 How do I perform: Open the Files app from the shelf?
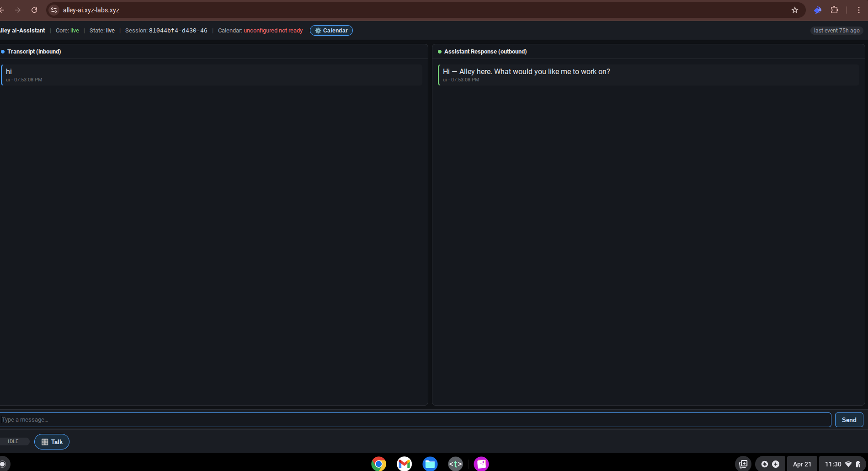click(x=430, y=464)
